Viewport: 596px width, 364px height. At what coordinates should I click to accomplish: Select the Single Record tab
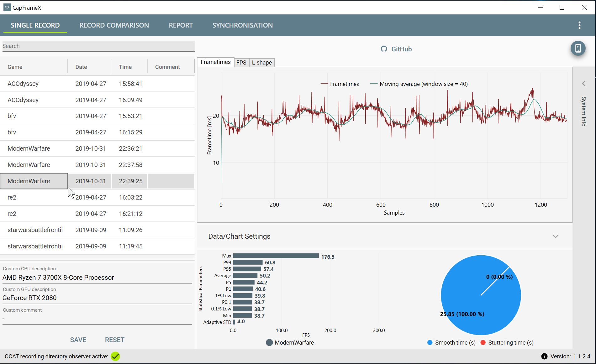click(x=35, y=25)
